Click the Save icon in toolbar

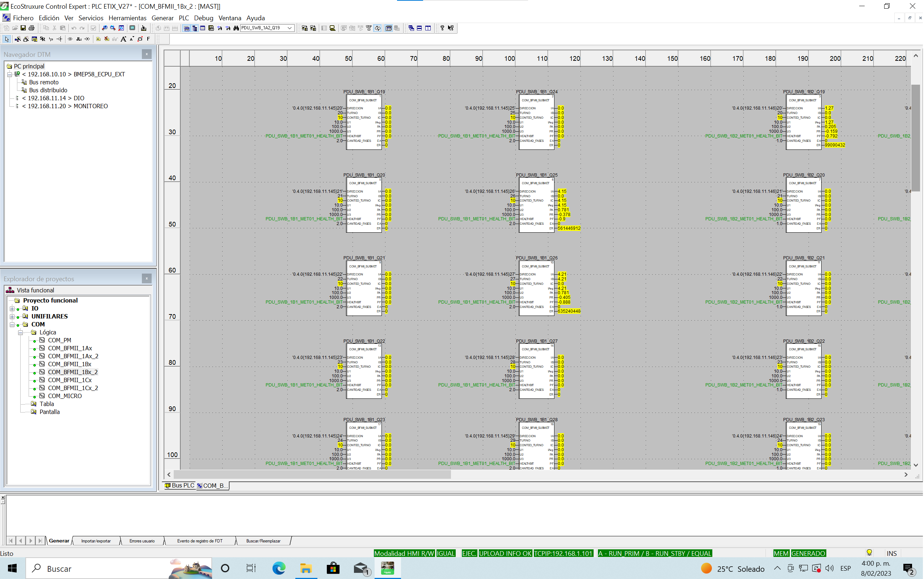[x=23, y=28]
